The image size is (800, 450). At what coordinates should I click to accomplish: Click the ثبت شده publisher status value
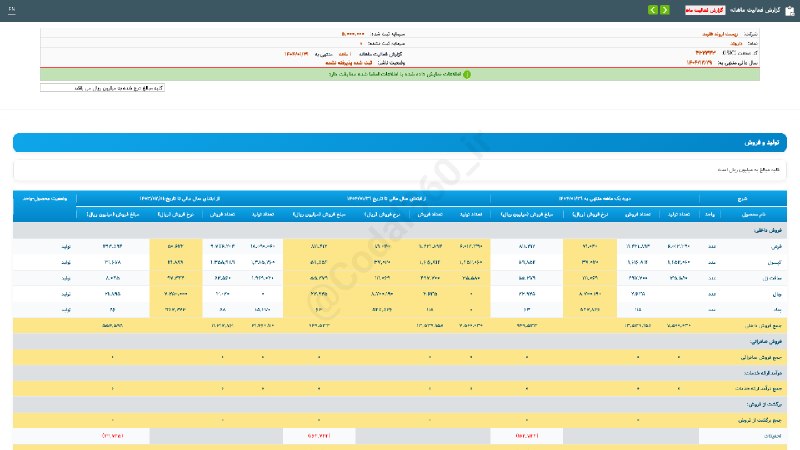pyautogui.click(x=348, y=63)
